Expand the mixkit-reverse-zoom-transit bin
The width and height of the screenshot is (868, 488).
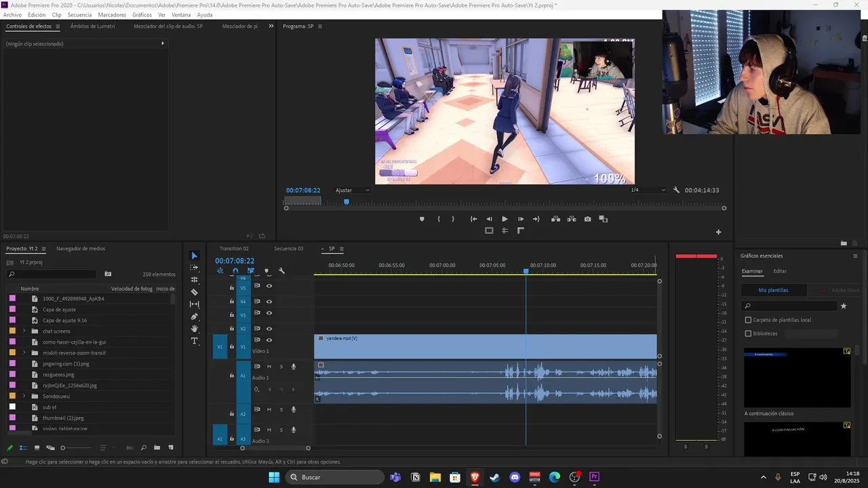click(x=24, y=353)
